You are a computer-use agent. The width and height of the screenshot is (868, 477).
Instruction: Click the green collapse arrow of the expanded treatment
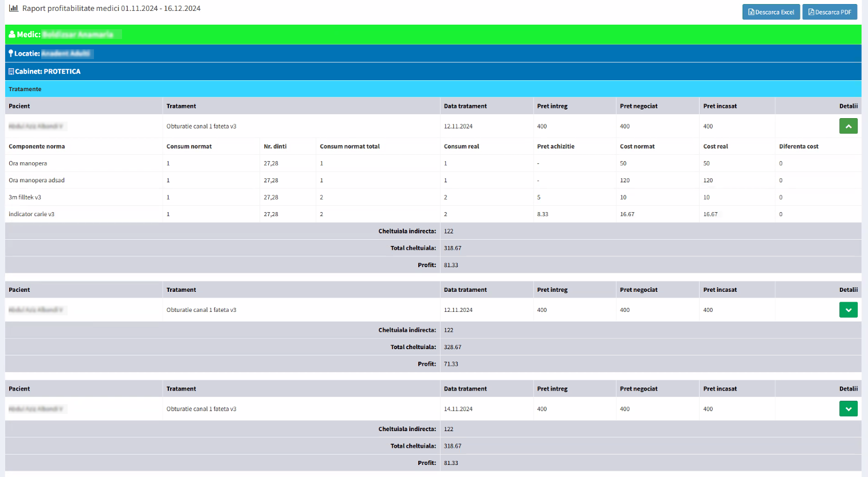(x=848, y=126)
